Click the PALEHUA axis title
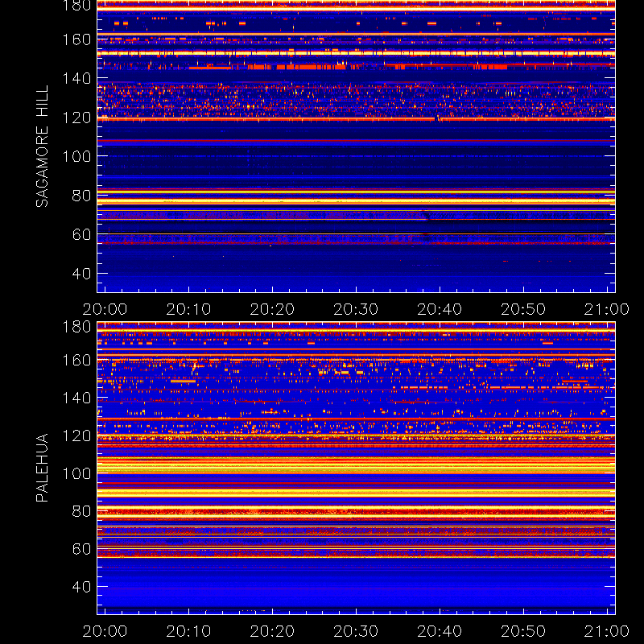 pyautogui.click(x=42, y=468)
